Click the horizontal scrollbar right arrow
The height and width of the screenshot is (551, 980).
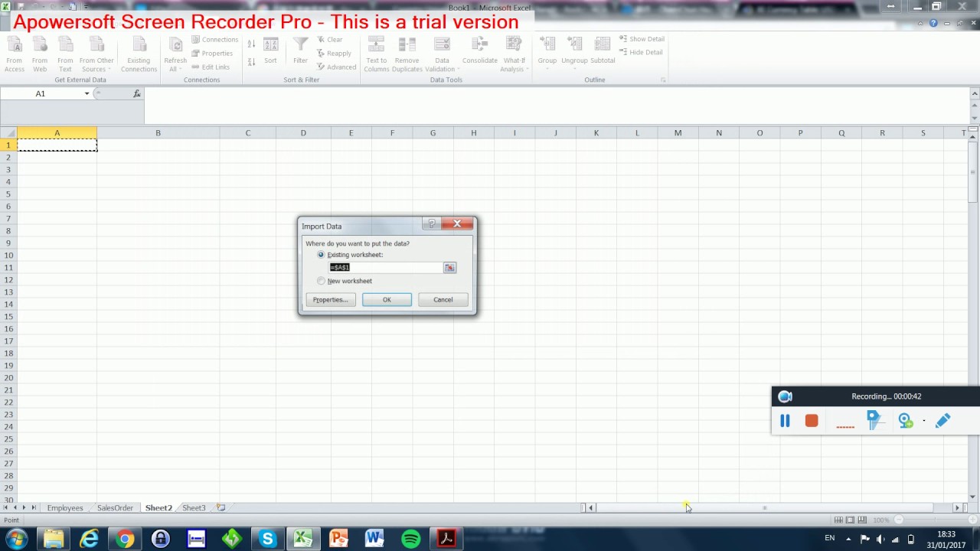[956, 507]
